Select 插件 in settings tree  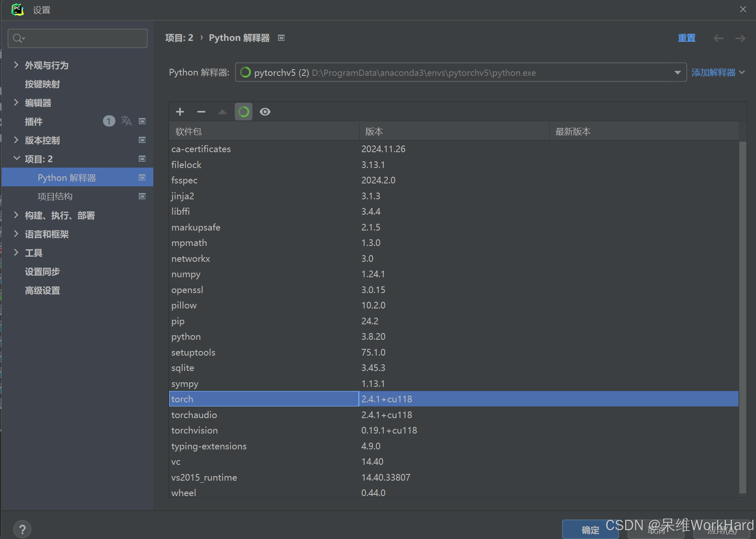coord(34,122)
